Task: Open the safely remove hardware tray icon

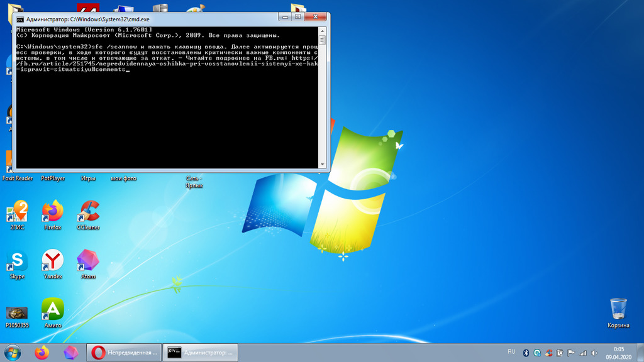Action: (x=559, y=353)
